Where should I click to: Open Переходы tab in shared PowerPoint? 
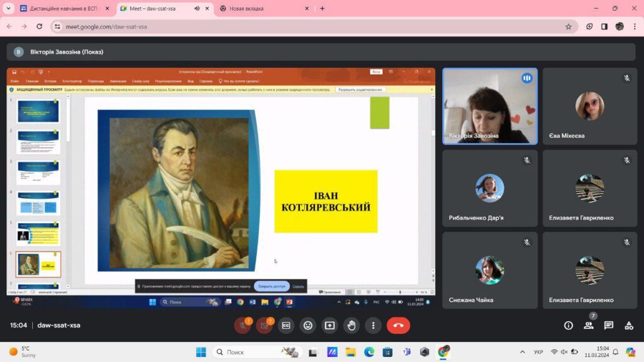coord(96,81)
